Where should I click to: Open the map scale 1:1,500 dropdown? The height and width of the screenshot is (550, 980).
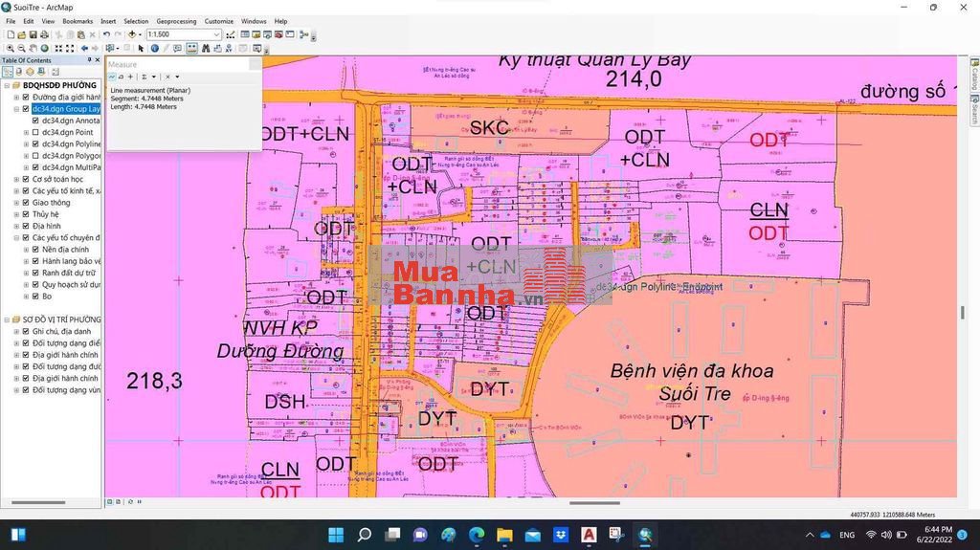216,34
